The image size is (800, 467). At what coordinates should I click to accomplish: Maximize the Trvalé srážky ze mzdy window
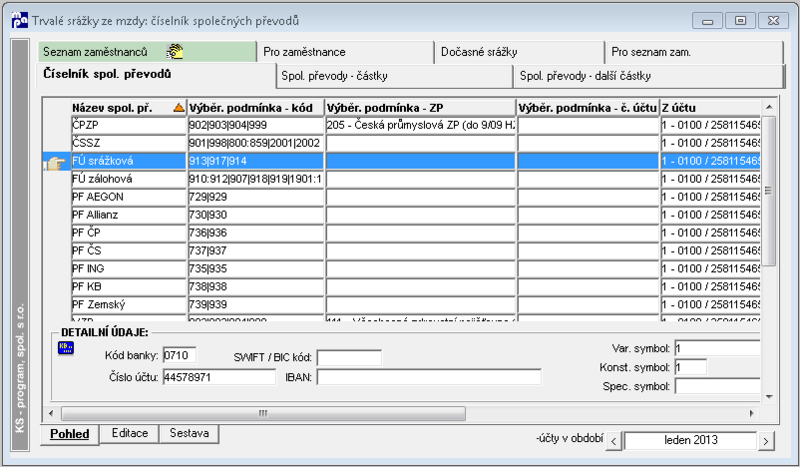(x=740, y=21)
